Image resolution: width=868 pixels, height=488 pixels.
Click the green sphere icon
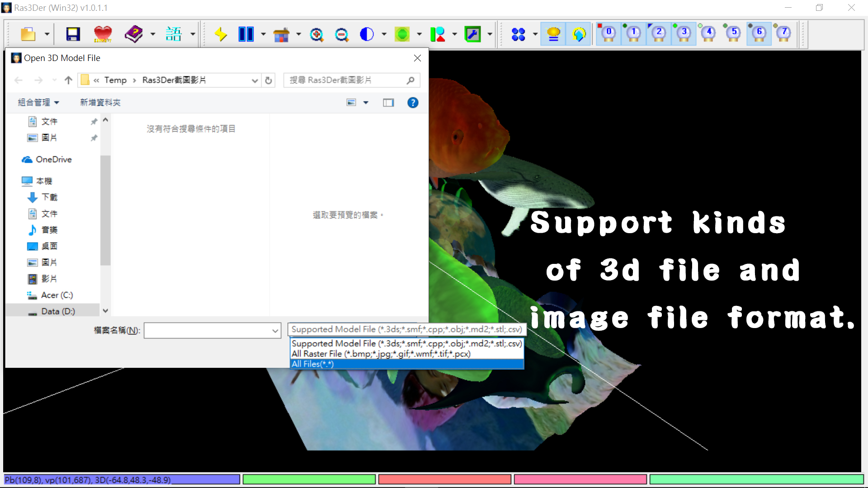(x=402, y=34)
